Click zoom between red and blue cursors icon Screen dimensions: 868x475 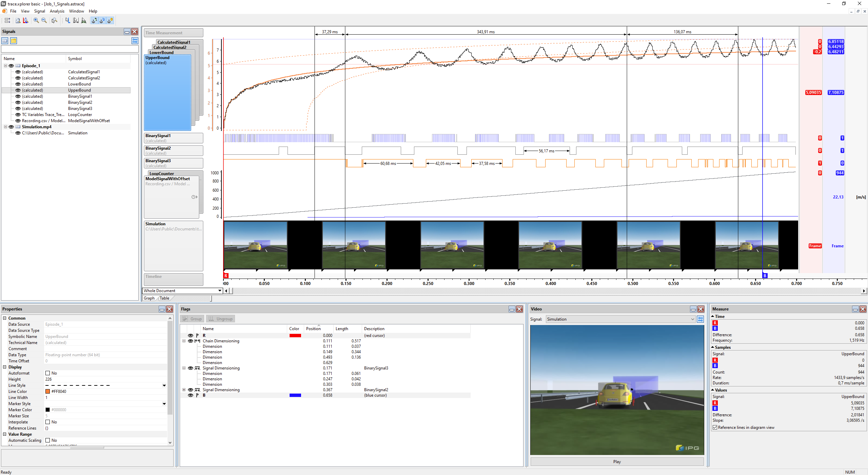pos(26,20)
